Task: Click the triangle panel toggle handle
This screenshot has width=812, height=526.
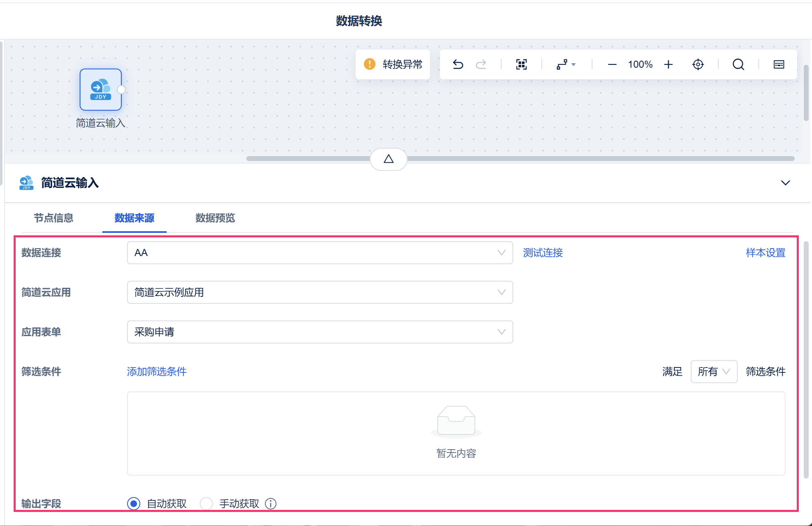Action: (x=389, y=159)
